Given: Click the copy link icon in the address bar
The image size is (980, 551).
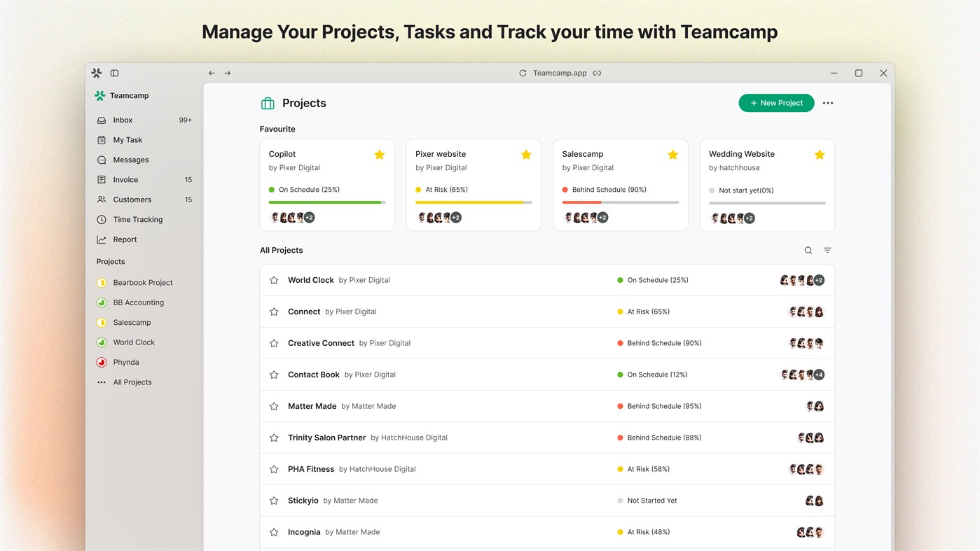Looking at the screenshot, I should (x=596, y=73).
